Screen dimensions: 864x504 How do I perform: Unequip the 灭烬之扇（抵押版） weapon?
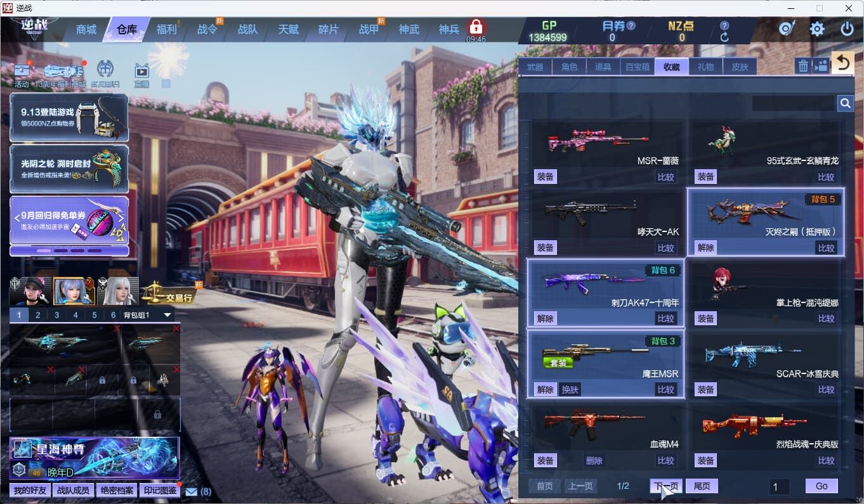pyautogui.click(x=705, y=247)
